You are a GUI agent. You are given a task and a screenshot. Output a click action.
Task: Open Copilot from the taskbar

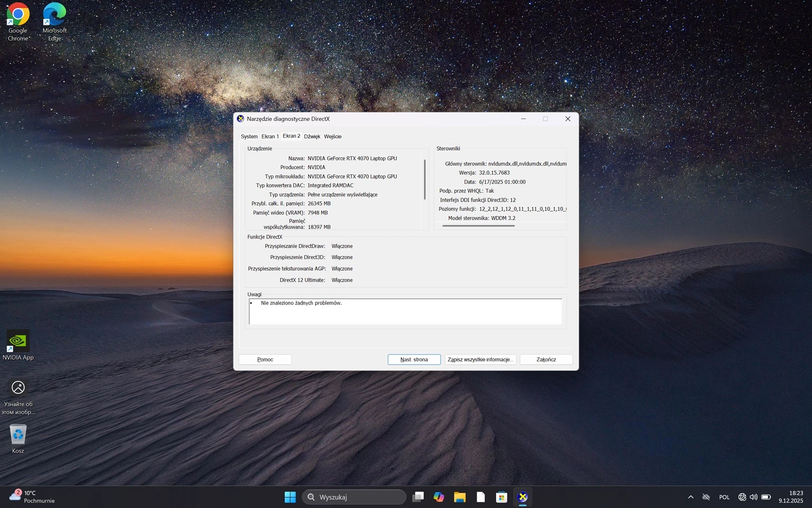(439, 497)
